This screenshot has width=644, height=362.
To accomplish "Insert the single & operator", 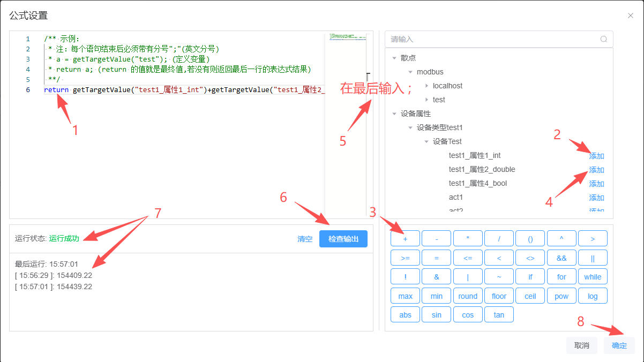I will tap(436, 277).
